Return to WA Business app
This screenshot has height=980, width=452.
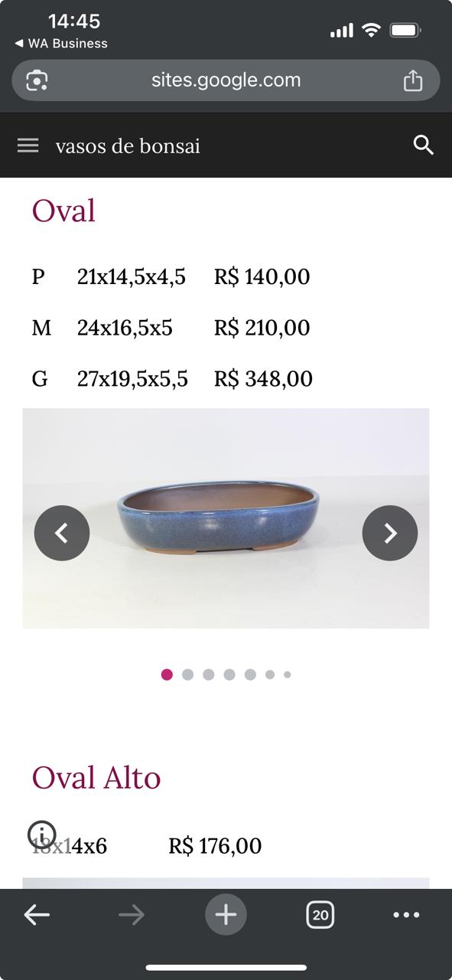[x=61, y=44]
